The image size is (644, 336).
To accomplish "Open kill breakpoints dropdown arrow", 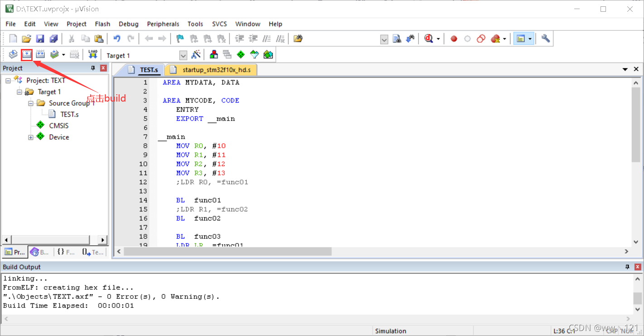I will 504,39.
